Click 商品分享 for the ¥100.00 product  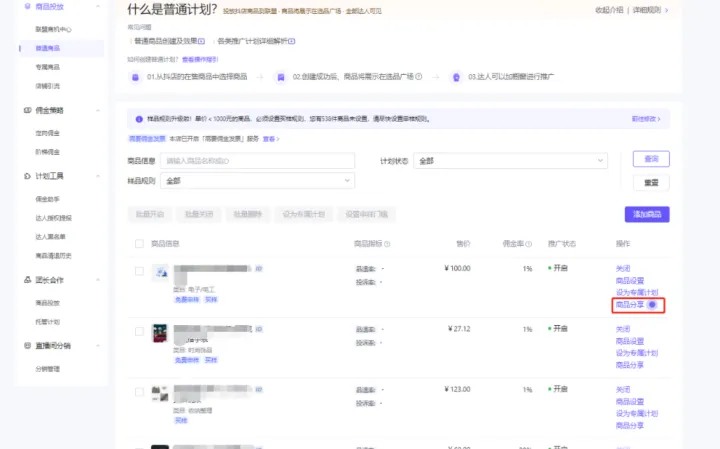pos(630,305)
